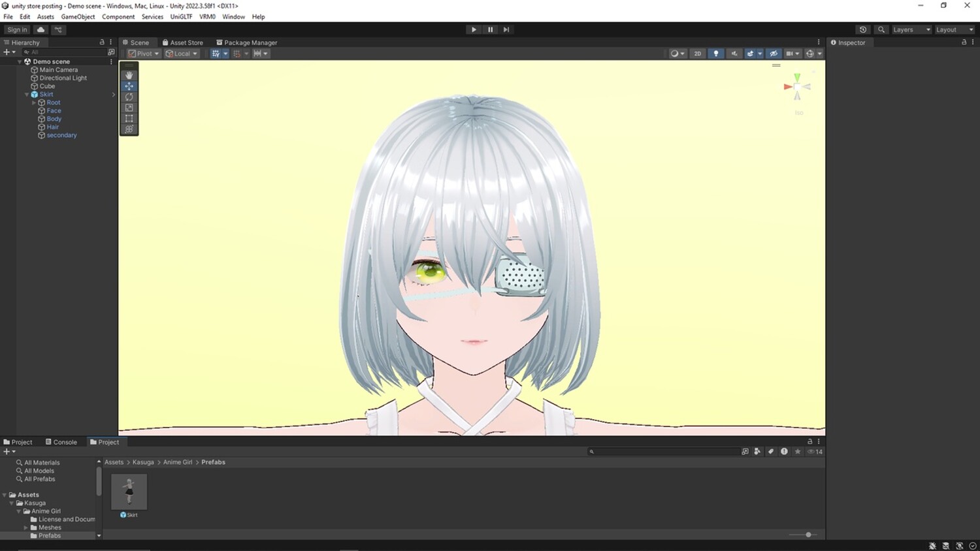This screenshot has height=551, width=980.
Task: Open the UniGLTF menu
Action: pyautogui.click(x=181, y=17)
